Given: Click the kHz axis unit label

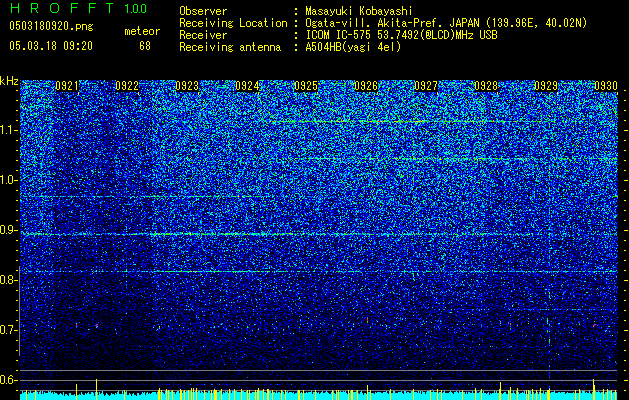Looking at the screenshot, I should (x=9, y=81).
